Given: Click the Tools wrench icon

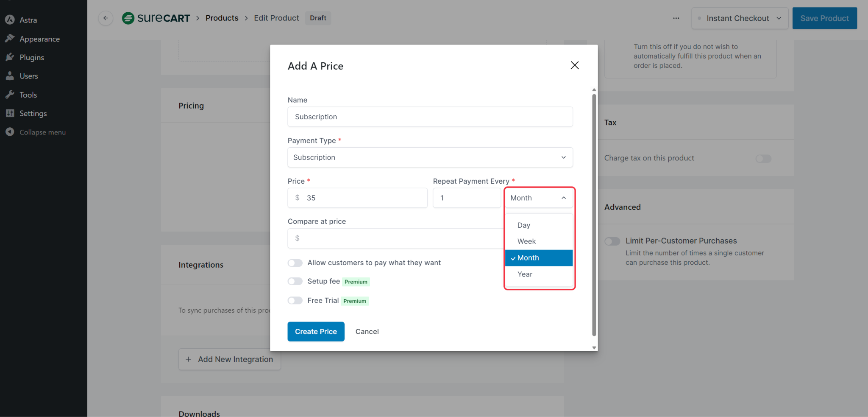Looking at the screenshot, I should click(x=10, y=95).
